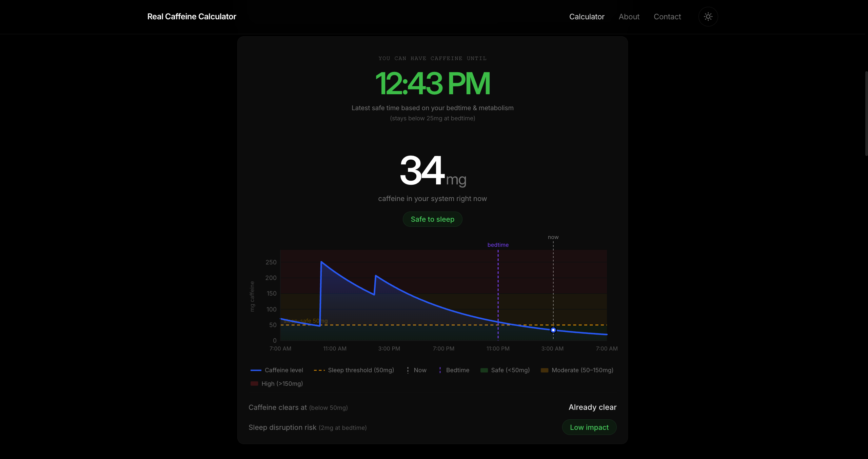Image resolution: width=868 pixels, height=459 pixels.
Task: Click the 3:00 AM x-axis label
Action: click(x=552, y=348)
